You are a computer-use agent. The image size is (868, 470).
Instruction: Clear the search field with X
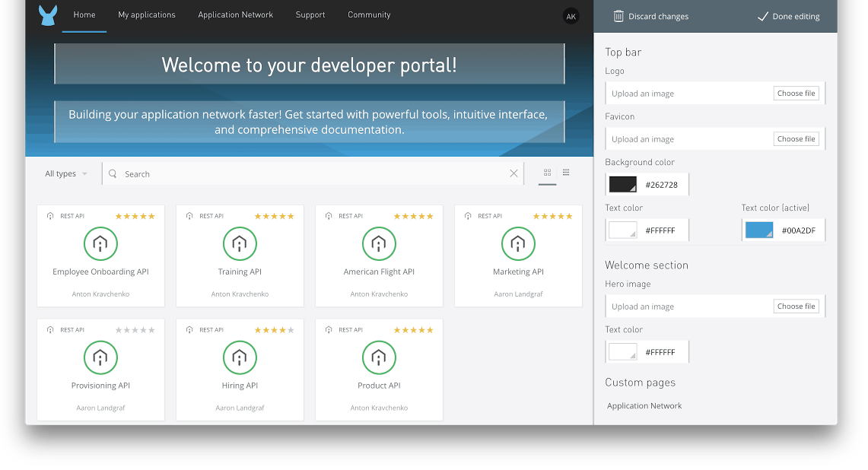point(513,173)
